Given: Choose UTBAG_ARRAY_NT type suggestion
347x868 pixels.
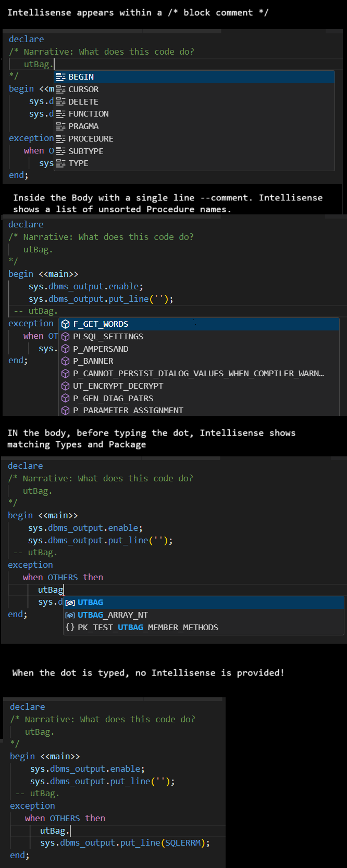Looking at the screenshot, I should (x=204, y=615).
